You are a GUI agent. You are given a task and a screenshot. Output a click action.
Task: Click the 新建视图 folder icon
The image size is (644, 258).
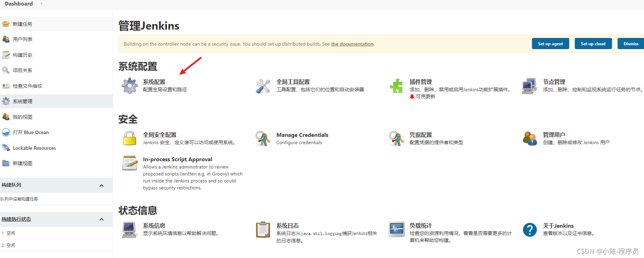[x=6, y=163]
